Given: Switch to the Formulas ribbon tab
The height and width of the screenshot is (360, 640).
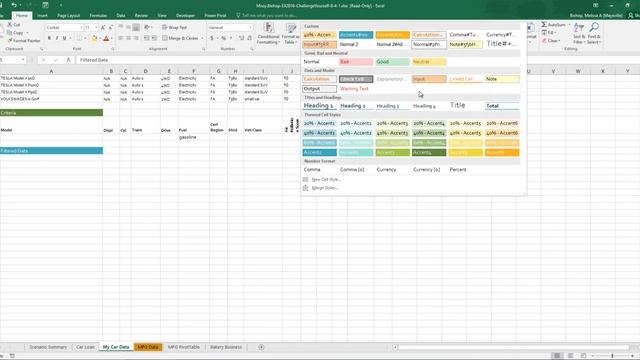Looking at the screenshot, I should [98, 16].
